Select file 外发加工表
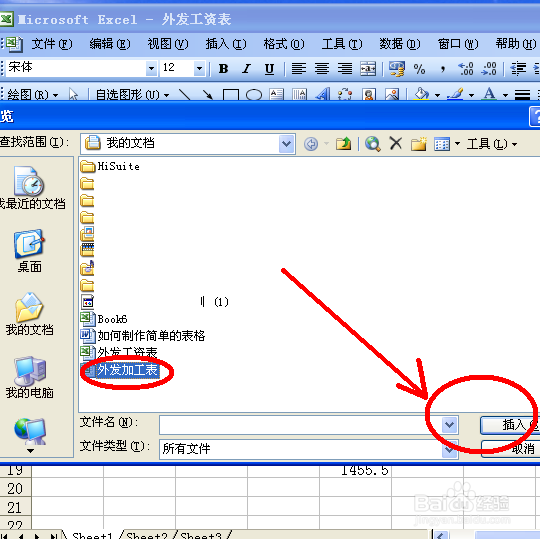This screenshot has height=539, width=540. pos(120,370)
